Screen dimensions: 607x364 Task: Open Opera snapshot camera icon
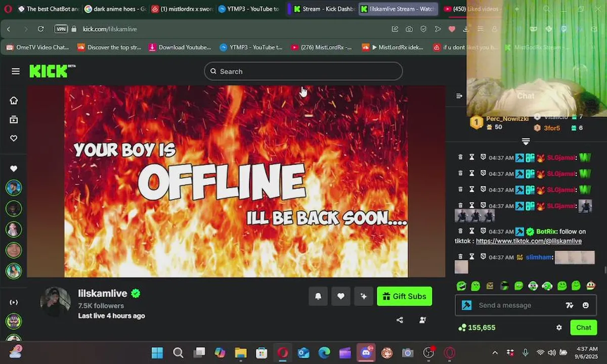(409, 29)
